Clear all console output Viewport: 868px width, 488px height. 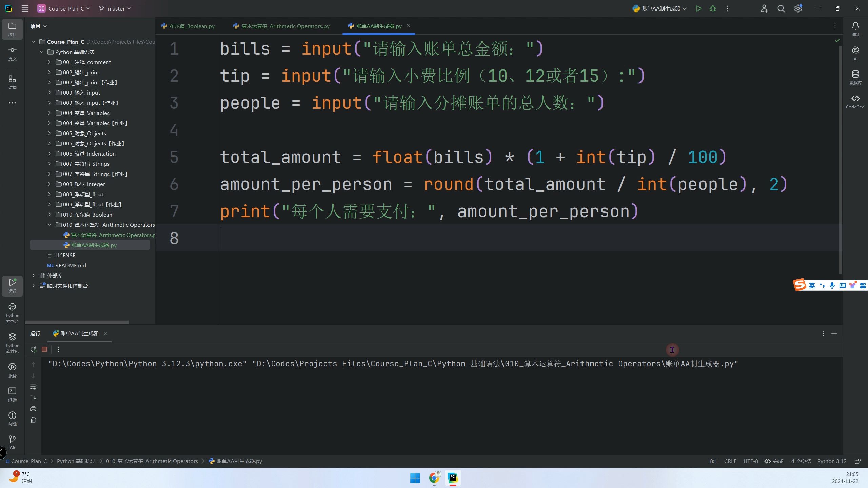tap(33, 420)
